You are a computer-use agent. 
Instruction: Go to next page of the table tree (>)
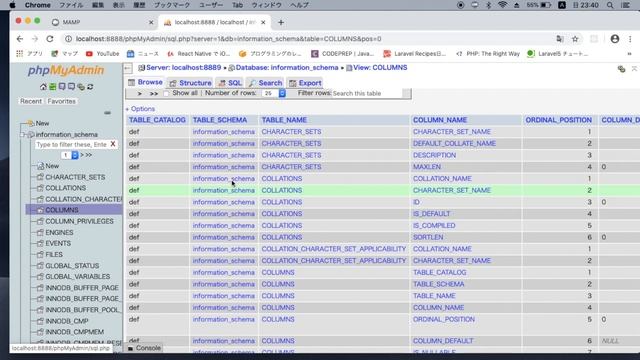(x=82, y=155)
